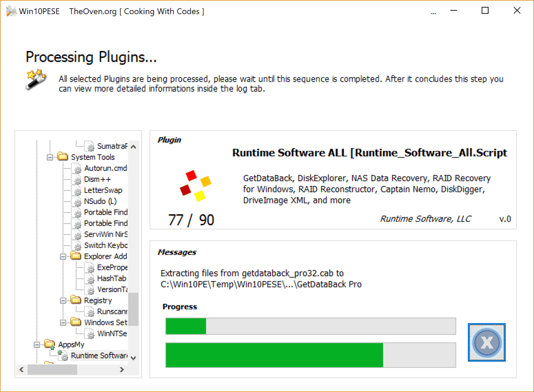Click the cancel X button beside progress bars
534x392 pixels.
[x=486, y=342]
